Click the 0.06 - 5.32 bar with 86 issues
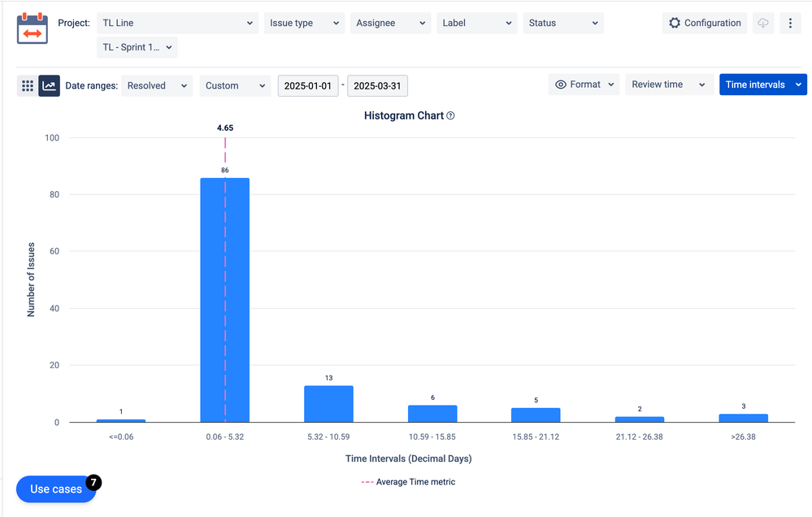The height and width of the screenshot is (517, 812). pyautogui.click(x=225, y=300)
